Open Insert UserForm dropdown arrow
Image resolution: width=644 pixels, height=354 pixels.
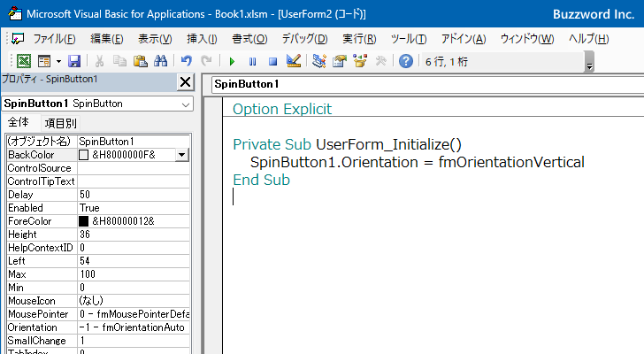[x=58, y=62]
